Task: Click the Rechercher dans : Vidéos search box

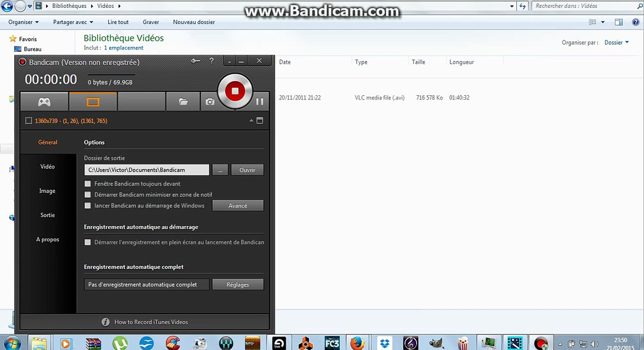Action: click(587, 6)
